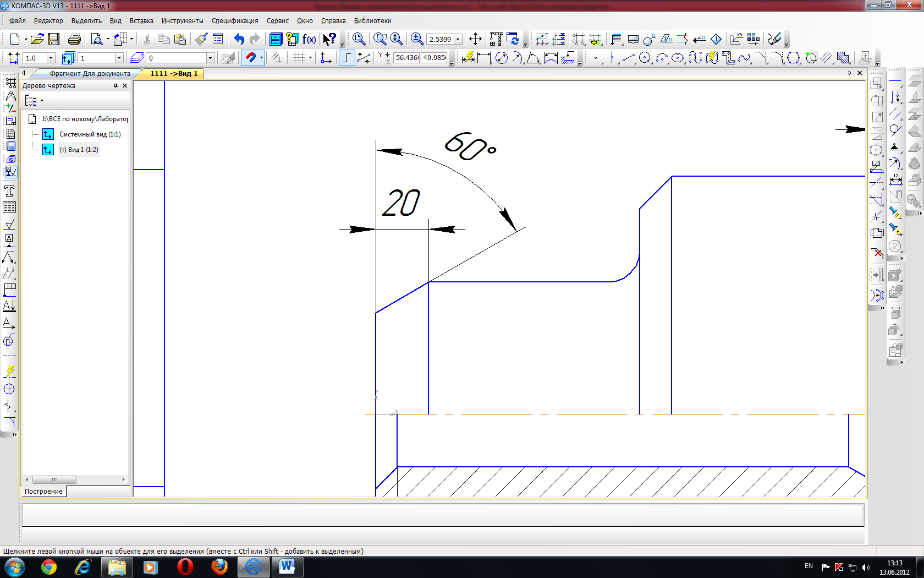The height and width of the screenshot is (578, 924).
Task: Close the Дерево чертежа panel
Action: (125, 86)
